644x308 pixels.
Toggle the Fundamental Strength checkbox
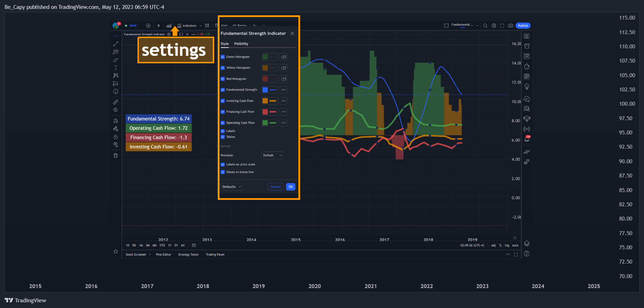pos(223,90)
